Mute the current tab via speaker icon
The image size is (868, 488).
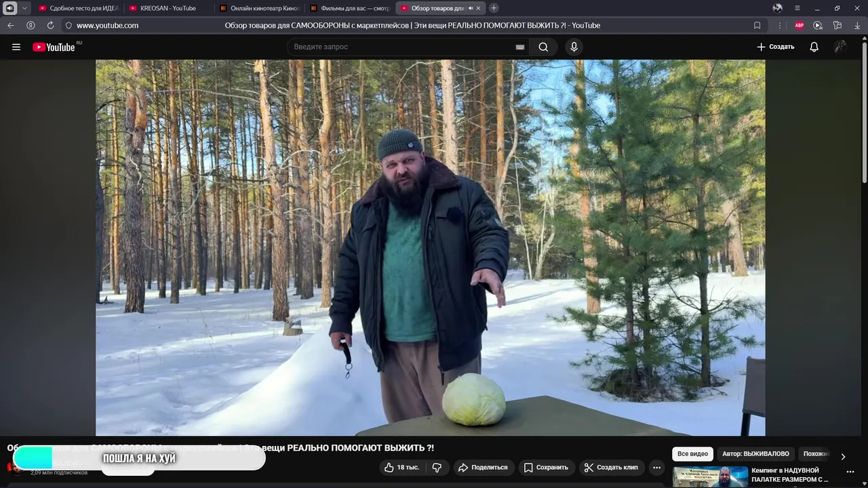pyautogui.click(x=471, y=8)
